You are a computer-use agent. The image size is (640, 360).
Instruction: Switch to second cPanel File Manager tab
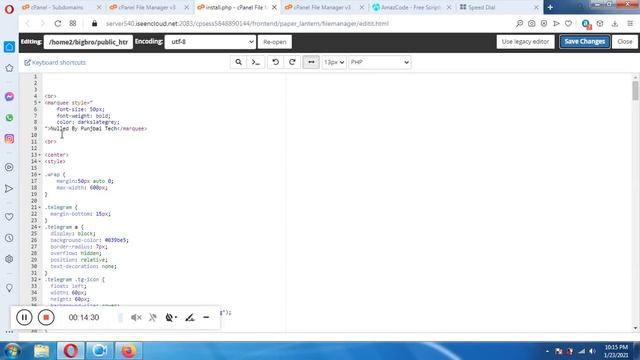coord(146,7)
